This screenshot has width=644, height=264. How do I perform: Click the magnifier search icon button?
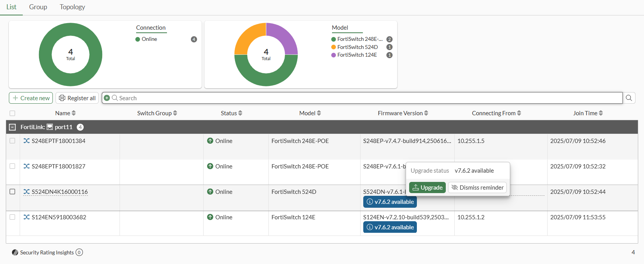point(629,98)
